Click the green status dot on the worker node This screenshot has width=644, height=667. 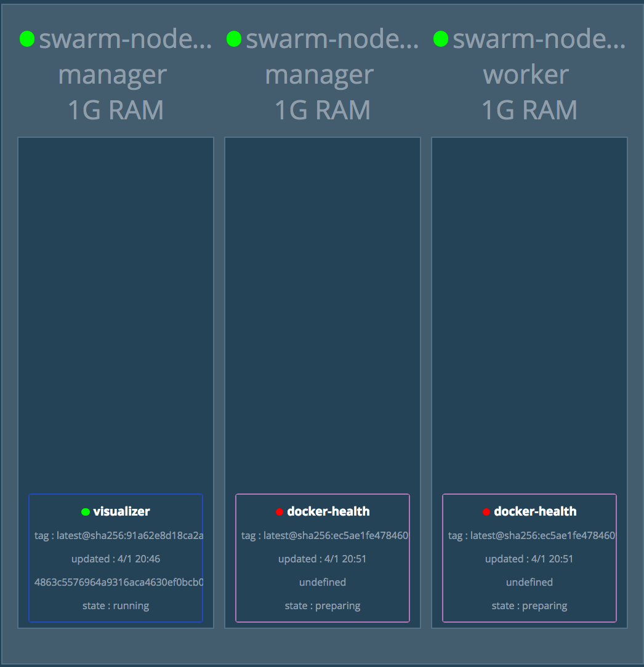440,39
